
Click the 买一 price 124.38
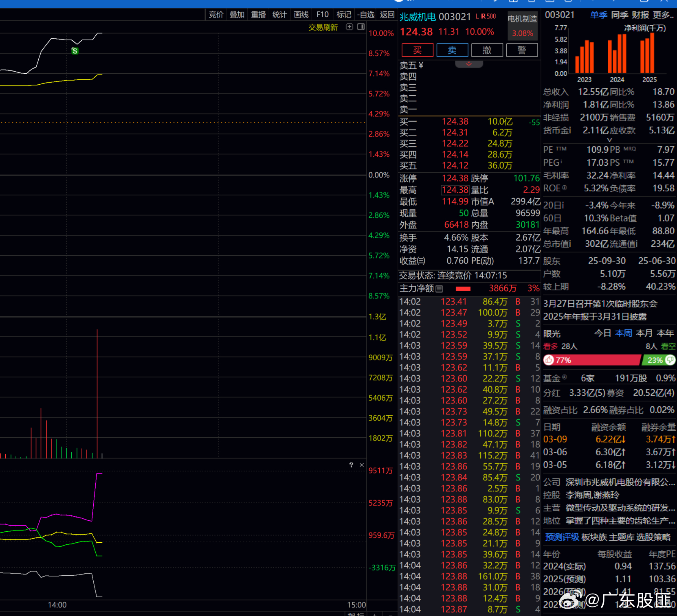click(x=455, y=121)
